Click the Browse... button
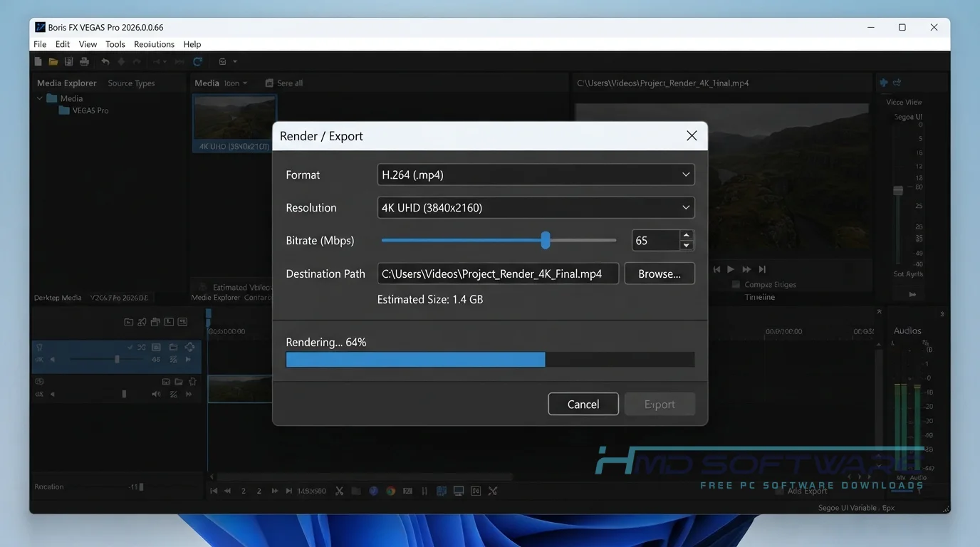The width and height of the screenshot is (980, 547). 660,273
